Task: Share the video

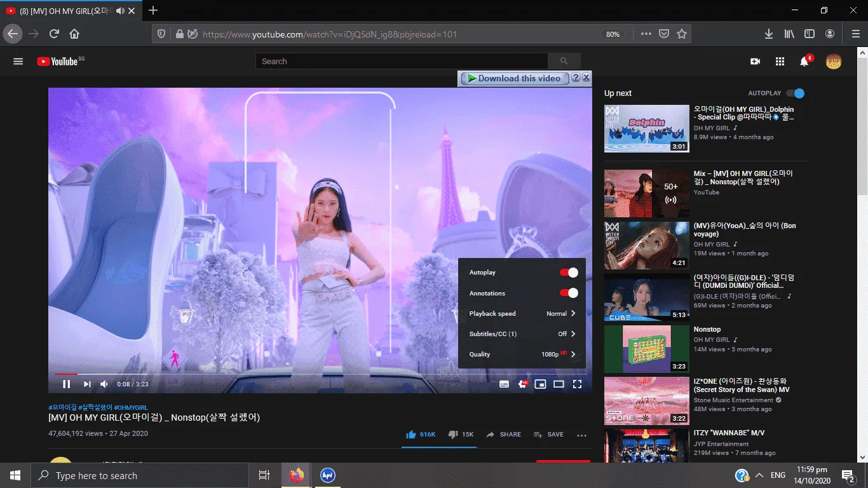Action: pos(504,435)
